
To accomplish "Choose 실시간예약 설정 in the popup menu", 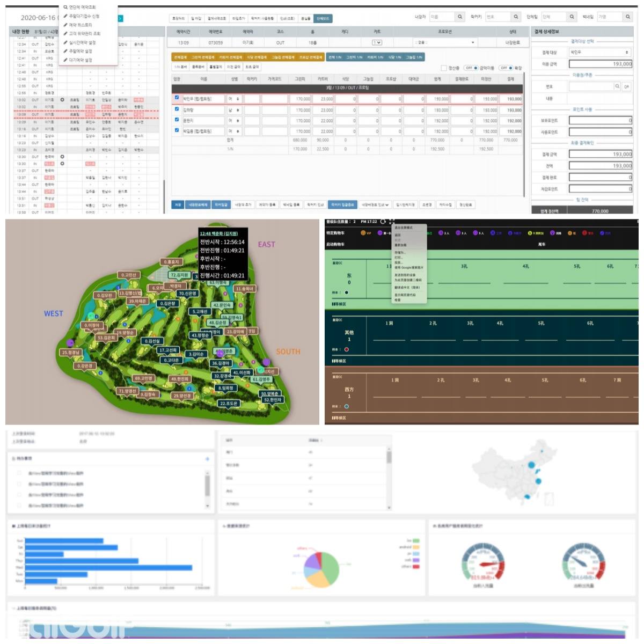I will click(x=82, y=42).
